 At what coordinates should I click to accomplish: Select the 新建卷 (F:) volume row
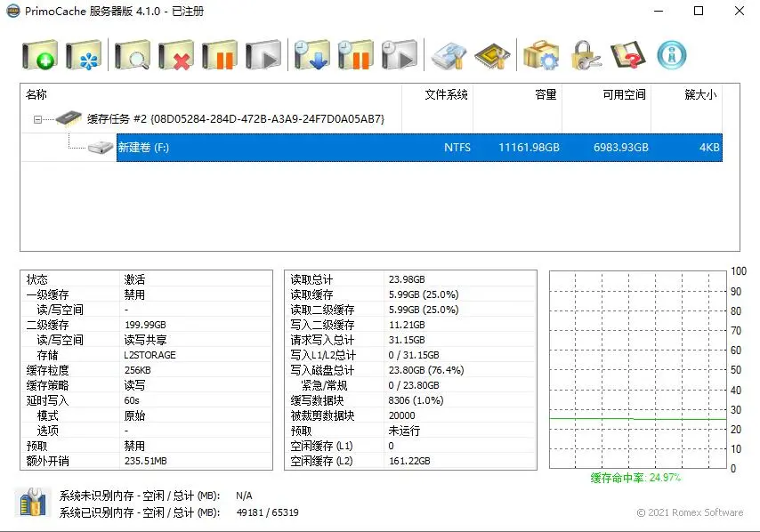coord(419,148)
